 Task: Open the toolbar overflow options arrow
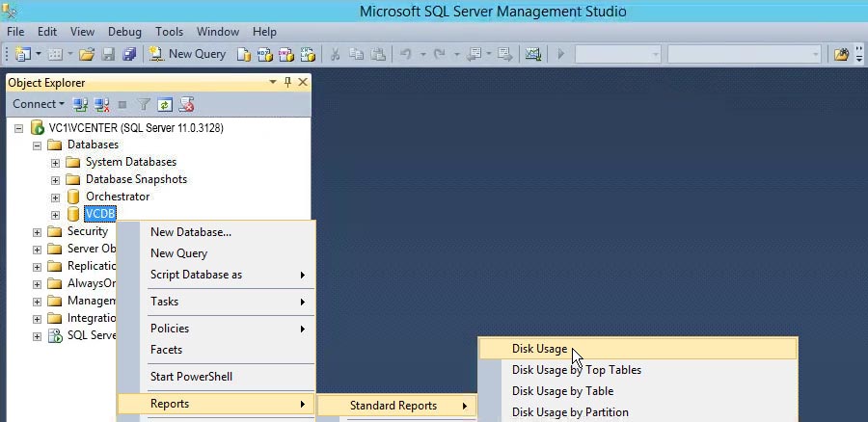point(859,54)
